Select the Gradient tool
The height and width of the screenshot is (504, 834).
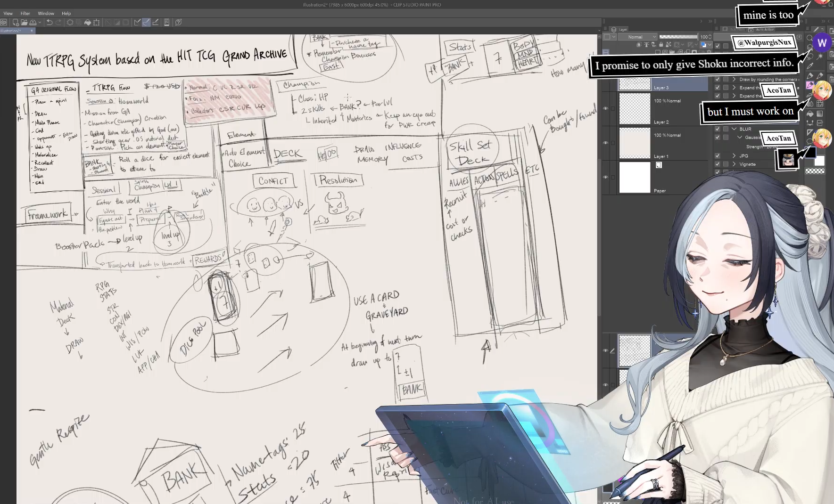tap(820, 114)
